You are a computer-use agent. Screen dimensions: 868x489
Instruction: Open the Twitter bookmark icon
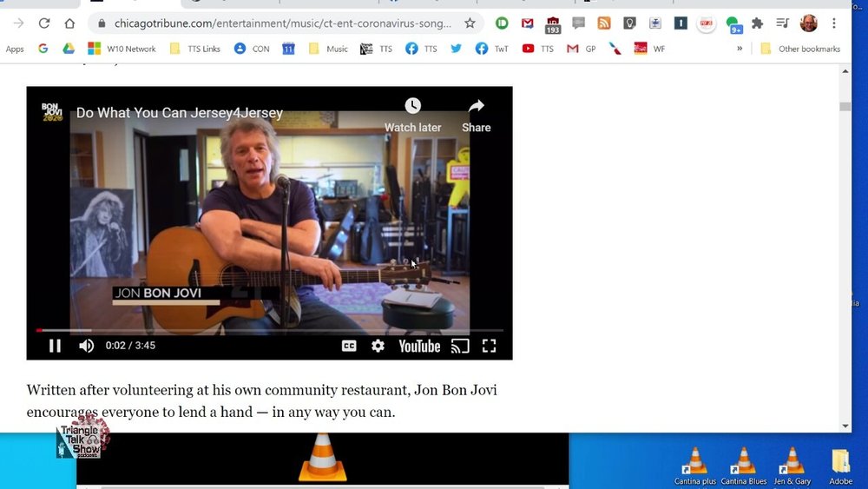pos(457,49)
